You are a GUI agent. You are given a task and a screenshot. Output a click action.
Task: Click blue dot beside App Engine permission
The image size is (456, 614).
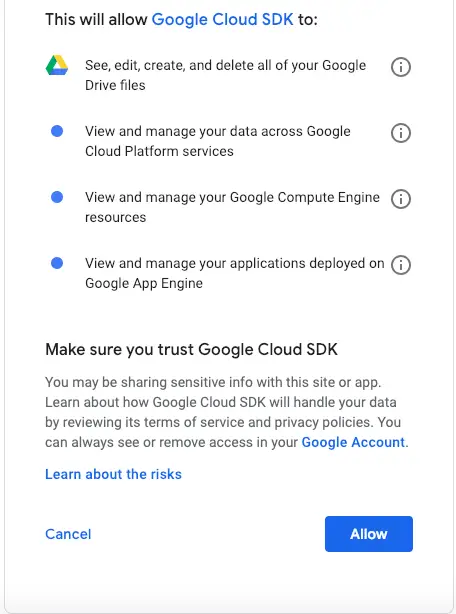(x=57, y=263)
